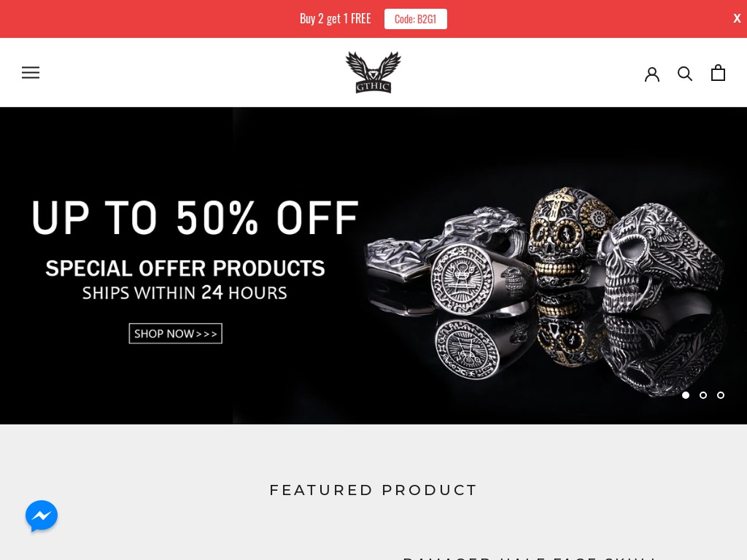
Task: Copy the Code: B2G1 coupon button
Action: pos(415,19)
